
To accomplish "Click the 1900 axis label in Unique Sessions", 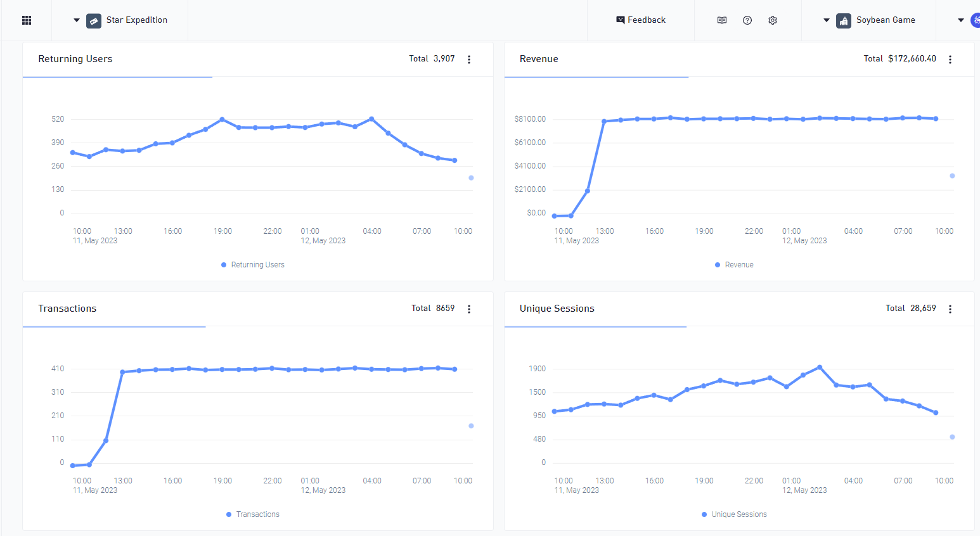I will coord(538,369).
